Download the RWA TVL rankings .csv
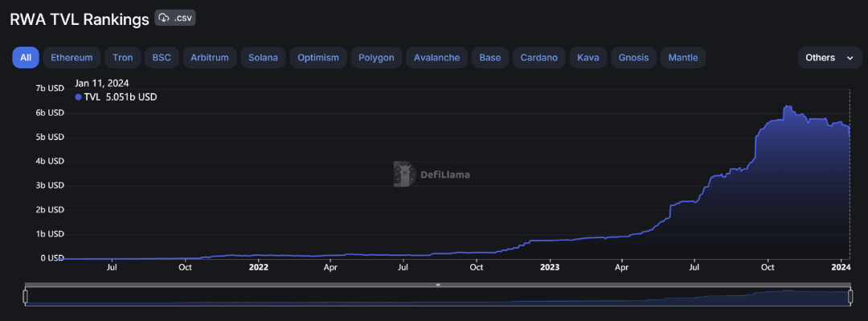Image resolution: width=868 pixels, height=321 pixels. click(175, 18)
